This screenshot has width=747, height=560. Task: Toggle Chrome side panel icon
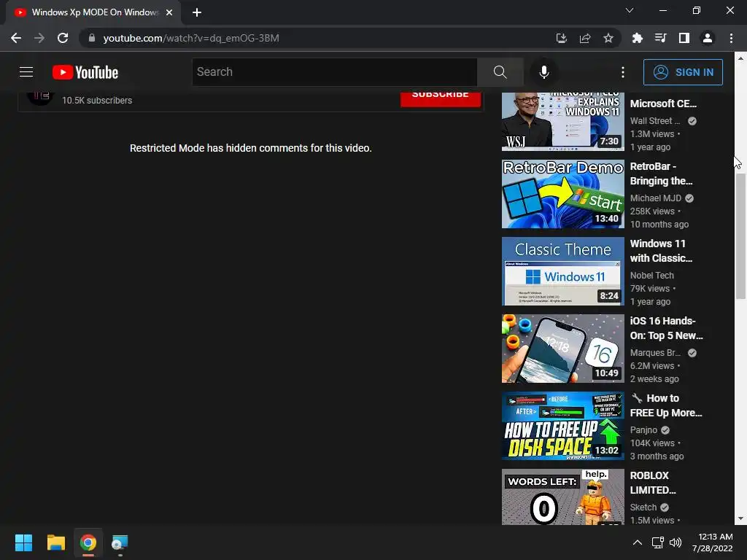(x=684, y=38)
